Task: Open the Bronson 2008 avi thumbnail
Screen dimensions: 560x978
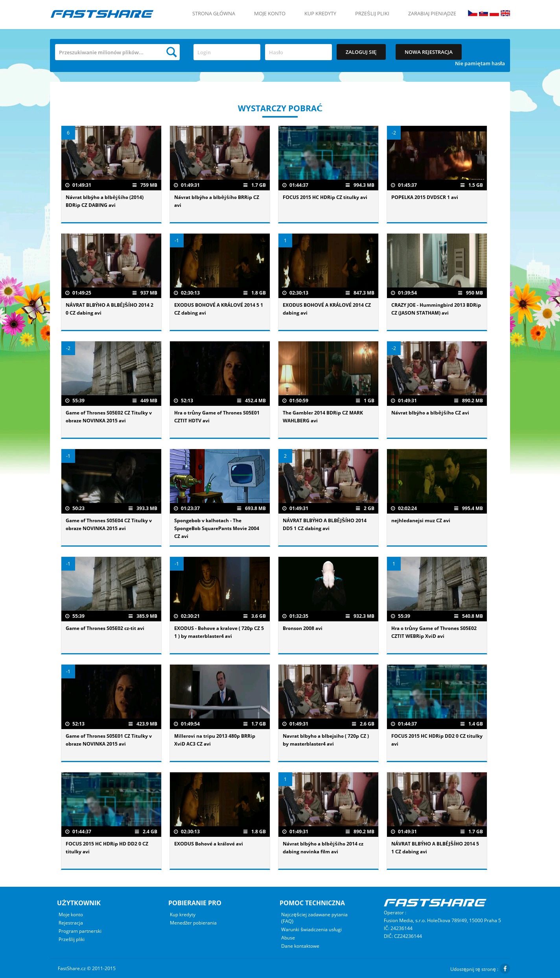Action: click(x=328, y=584)
